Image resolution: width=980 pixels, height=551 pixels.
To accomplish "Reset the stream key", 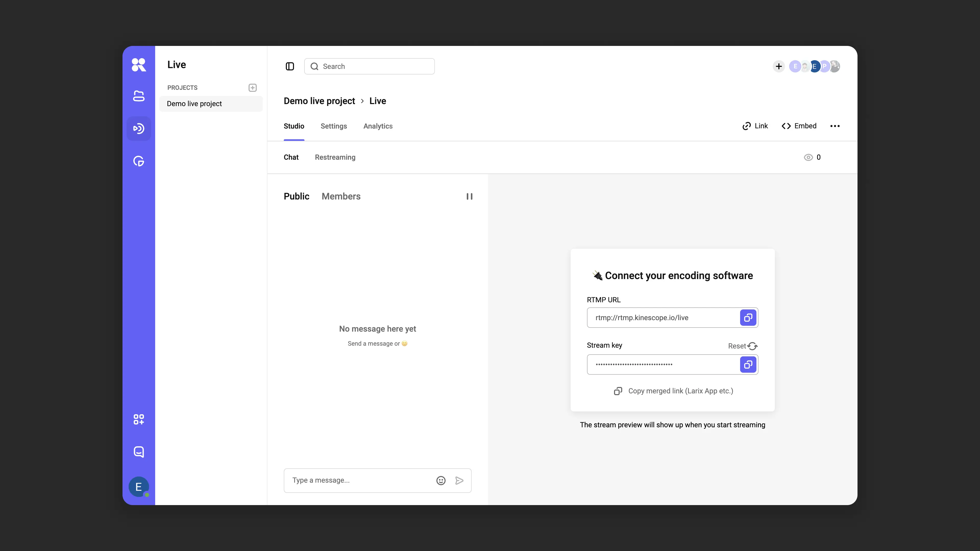I will coord(743,346).
